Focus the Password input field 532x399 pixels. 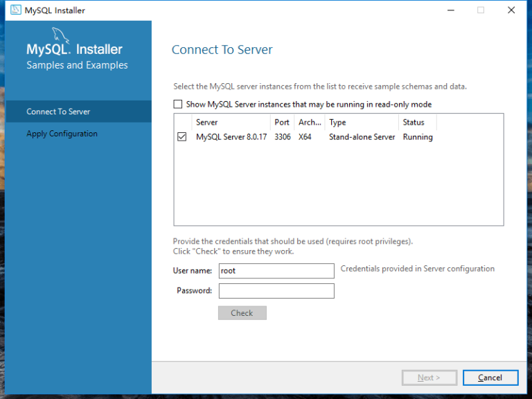276,291
